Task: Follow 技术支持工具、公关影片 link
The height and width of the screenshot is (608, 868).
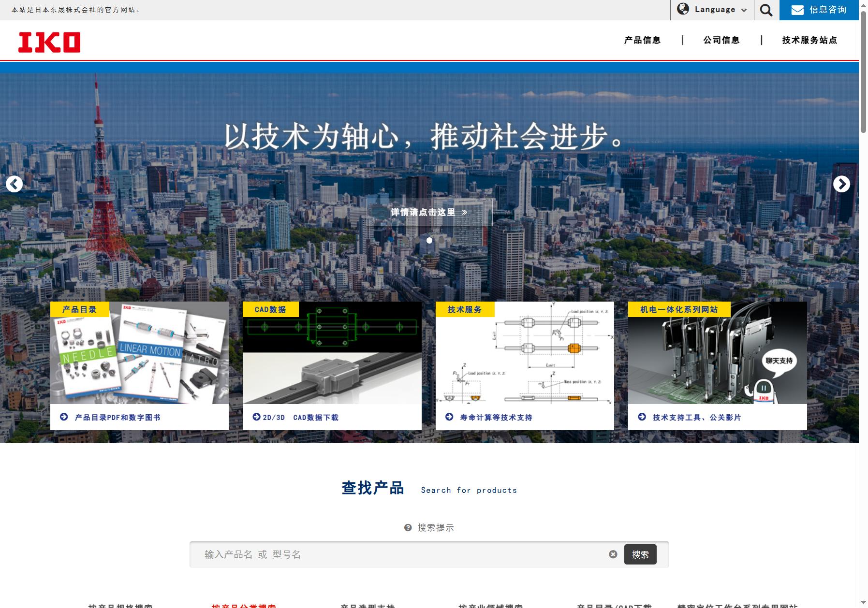Action: (x=697, y=418)
